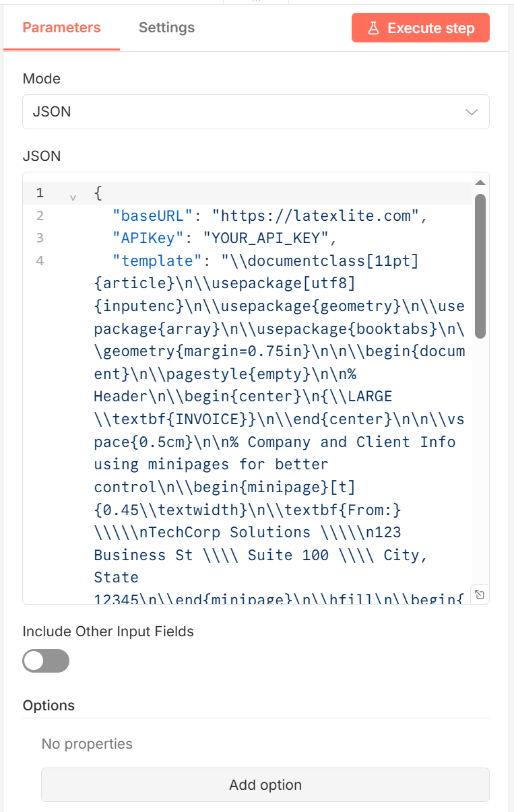Place cursor on the baseURL key
This screenshot has width=514, height=812.
click(153, 215)
